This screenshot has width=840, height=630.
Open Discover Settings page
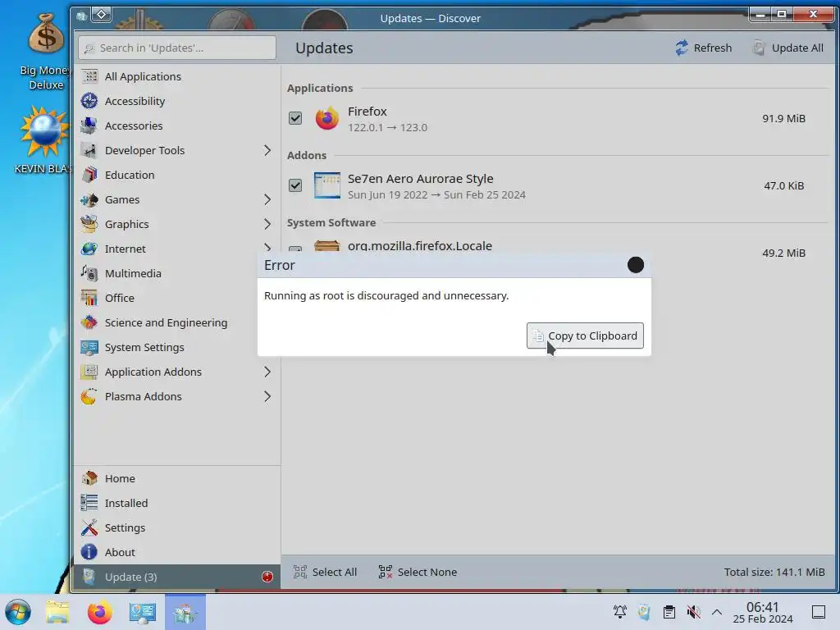coord(177,527)
